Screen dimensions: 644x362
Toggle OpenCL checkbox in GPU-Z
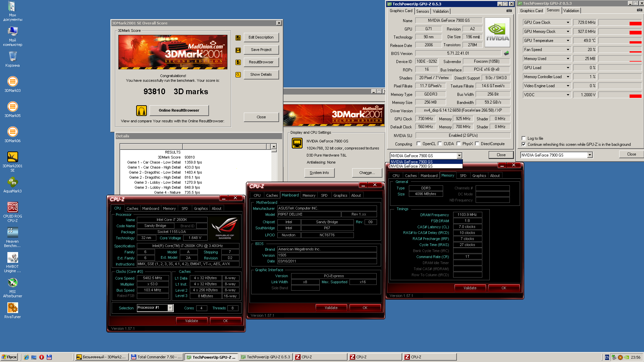tap(419, 144)
